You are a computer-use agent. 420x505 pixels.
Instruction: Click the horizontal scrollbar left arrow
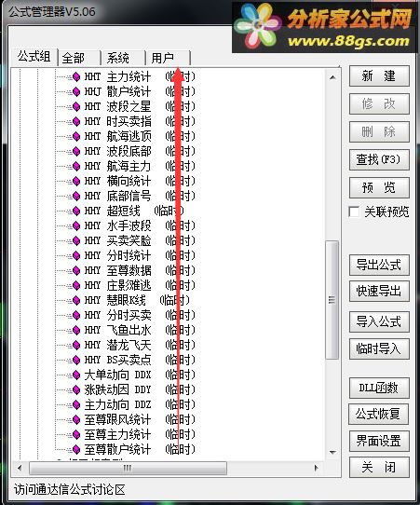pos(20,468)
